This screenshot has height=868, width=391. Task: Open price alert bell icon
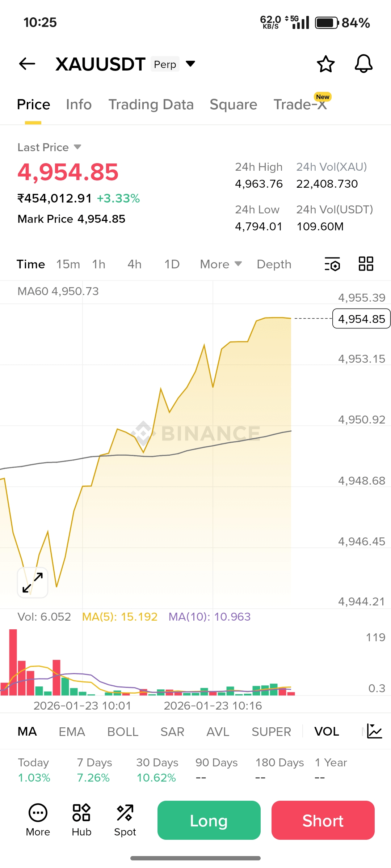[363, 64]
